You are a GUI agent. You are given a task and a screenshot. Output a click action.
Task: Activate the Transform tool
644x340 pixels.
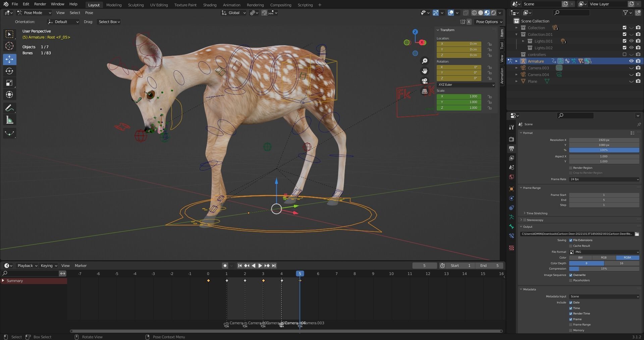(9, 94)
